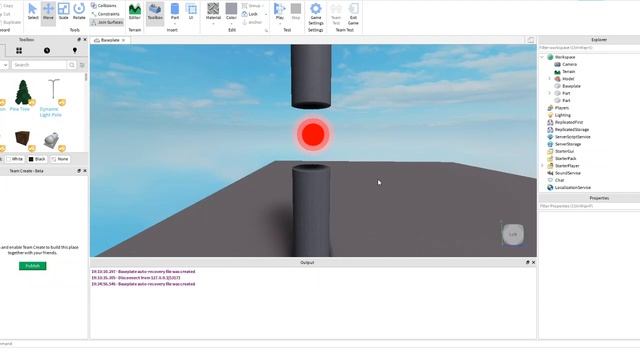The width and height of the screenshot is (640, 360).
Task: Expand the first Part node in Explorer
Action: tap(549, 93)
